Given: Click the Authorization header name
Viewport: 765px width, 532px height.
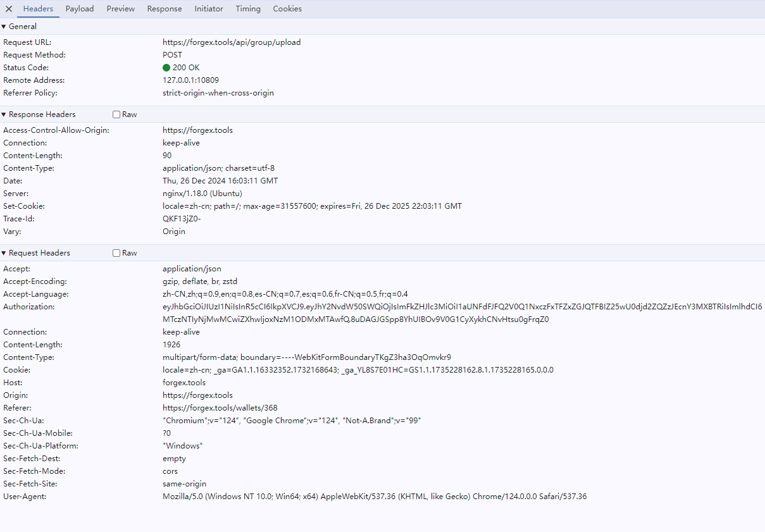Looking at the screenshot, I should 29,307.
